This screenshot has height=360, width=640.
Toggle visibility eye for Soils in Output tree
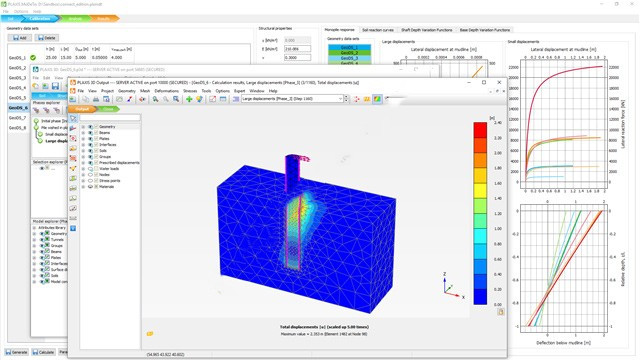pos(90,151)
